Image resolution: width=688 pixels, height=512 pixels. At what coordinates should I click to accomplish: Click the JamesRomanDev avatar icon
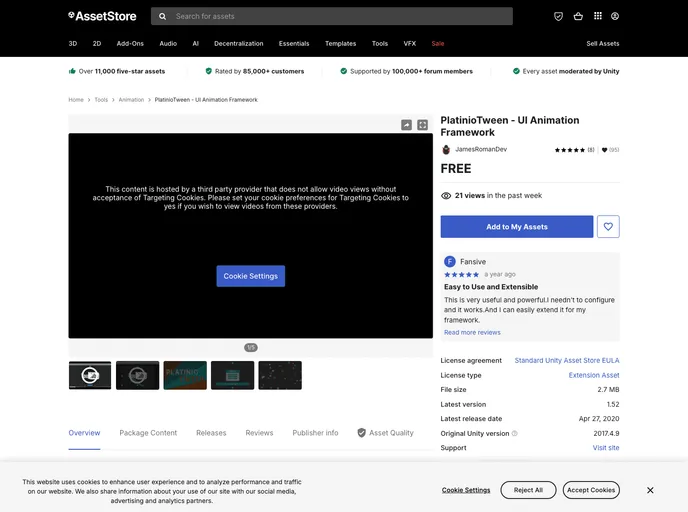pos(446,150)
